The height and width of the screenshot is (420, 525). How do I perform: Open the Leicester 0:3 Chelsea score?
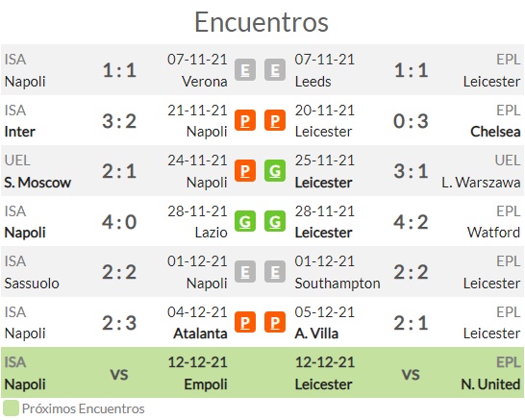pyautogui.click(x=411, y=121)
